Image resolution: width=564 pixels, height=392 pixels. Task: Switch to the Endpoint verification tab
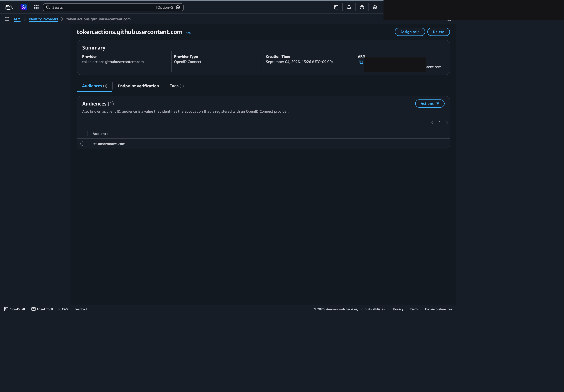click(x=138, y=86)
